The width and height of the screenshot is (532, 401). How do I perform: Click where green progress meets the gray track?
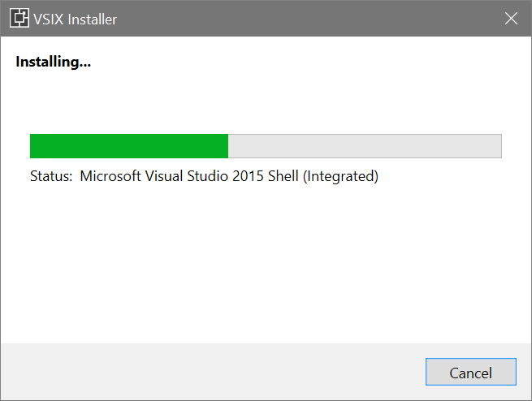click(x=228, y=146)
